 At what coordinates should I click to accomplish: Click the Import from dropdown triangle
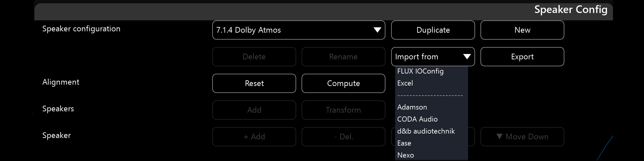point(467,57)
